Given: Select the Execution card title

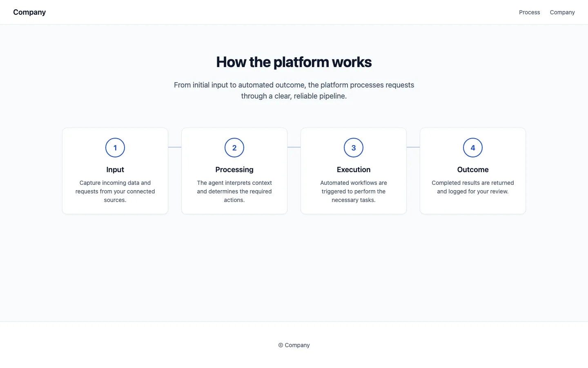Looking at the screenshot, I should [x=354, y=170].
